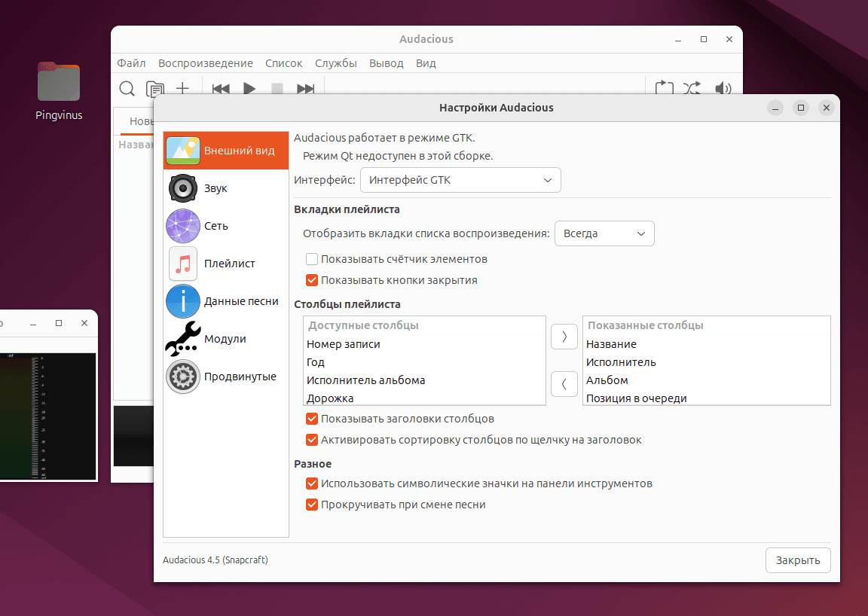This screenshot has width=868, height=616.
Task: Select Исполнитель альбома in available columns
Action: (x=366, y=380)
